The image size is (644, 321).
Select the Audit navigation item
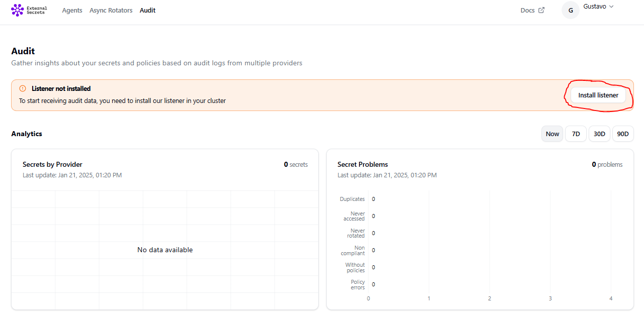click(147, 10)
